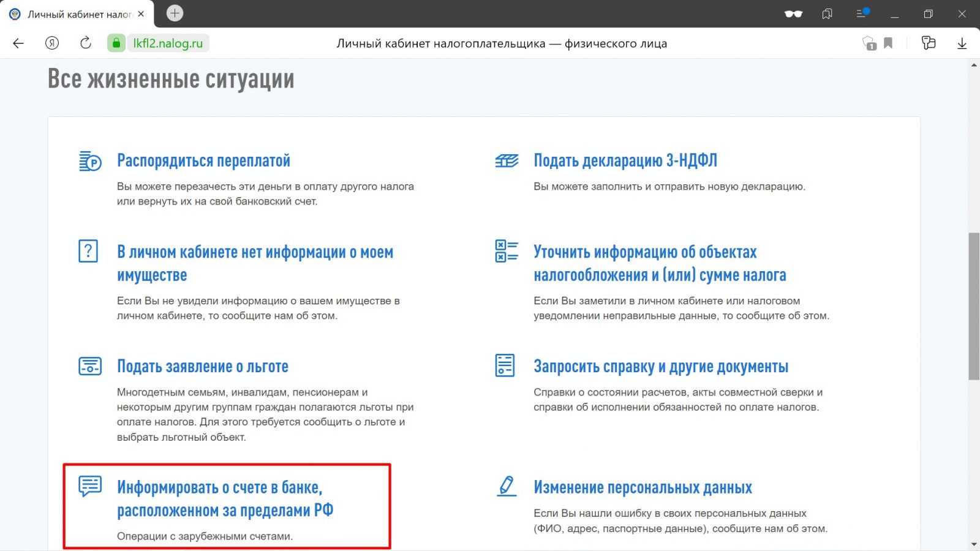The image size is (980, 551).
Task: Reload the page with the refresh button
Action: pos(86,43)
